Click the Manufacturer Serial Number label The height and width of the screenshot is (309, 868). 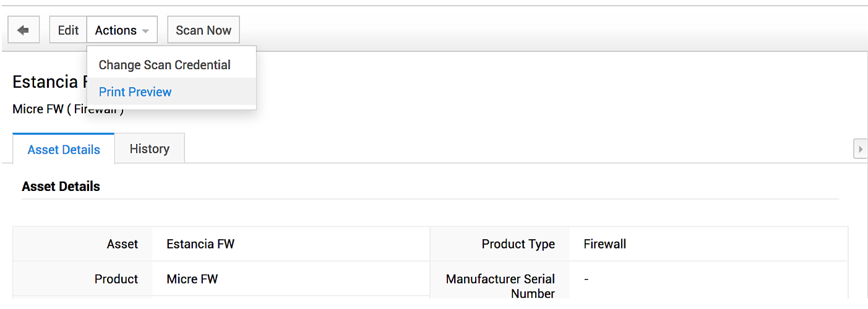(500, 286)
